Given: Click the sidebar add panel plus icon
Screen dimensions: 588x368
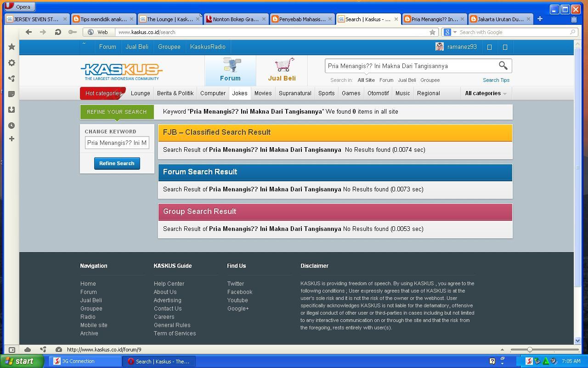Looking at the screenshot, I should click(x=12, y=138).
